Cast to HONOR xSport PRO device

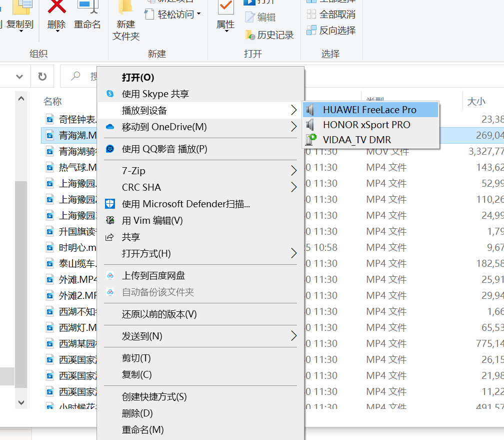click(x=370, y=125)
